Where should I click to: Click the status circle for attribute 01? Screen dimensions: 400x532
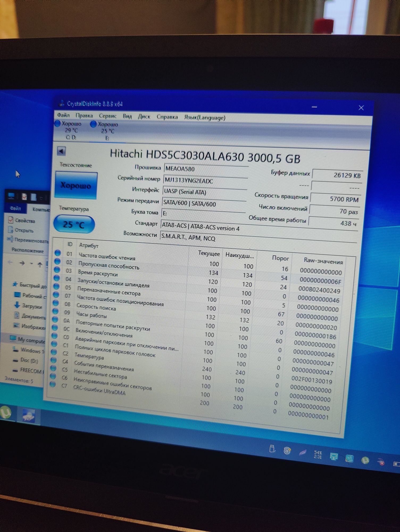58,253
